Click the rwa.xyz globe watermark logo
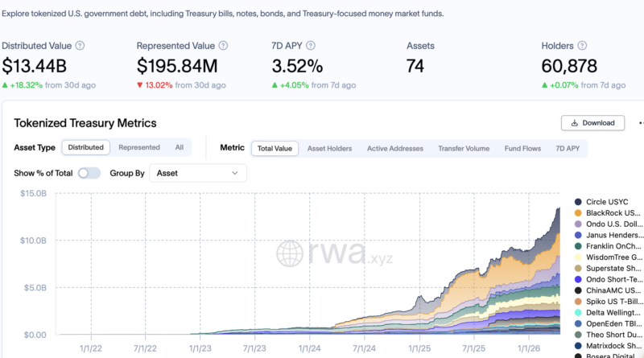 tap(290, 253)
